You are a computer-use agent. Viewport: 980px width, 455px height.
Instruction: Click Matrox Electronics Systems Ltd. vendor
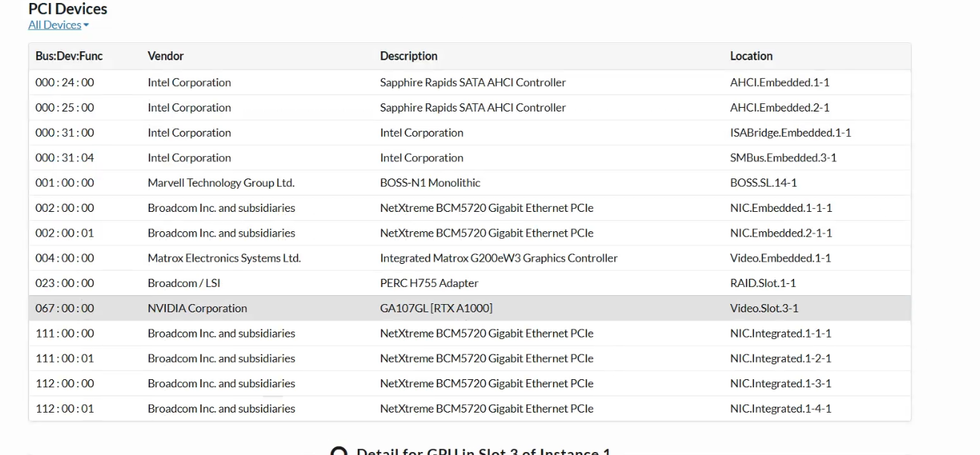coord(224,259)
